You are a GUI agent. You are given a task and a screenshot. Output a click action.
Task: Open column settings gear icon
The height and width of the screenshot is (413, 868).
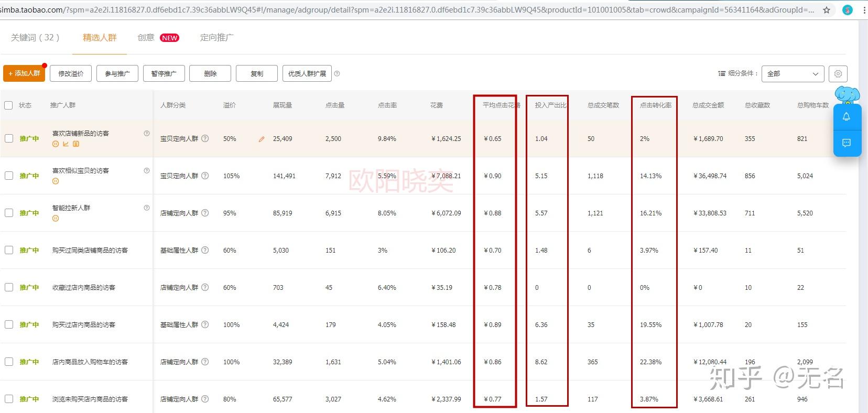(x=838, y=73)
